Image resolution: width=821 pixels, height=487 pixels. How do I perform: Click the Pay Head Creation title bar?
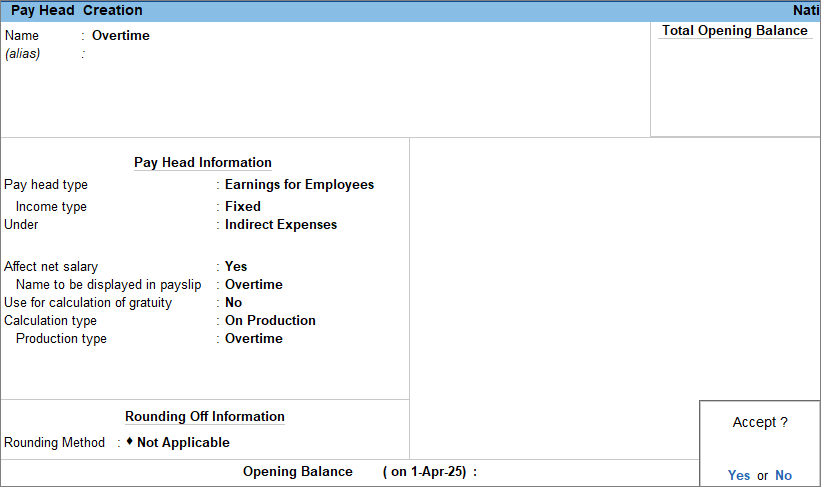[x=77, y=10]
